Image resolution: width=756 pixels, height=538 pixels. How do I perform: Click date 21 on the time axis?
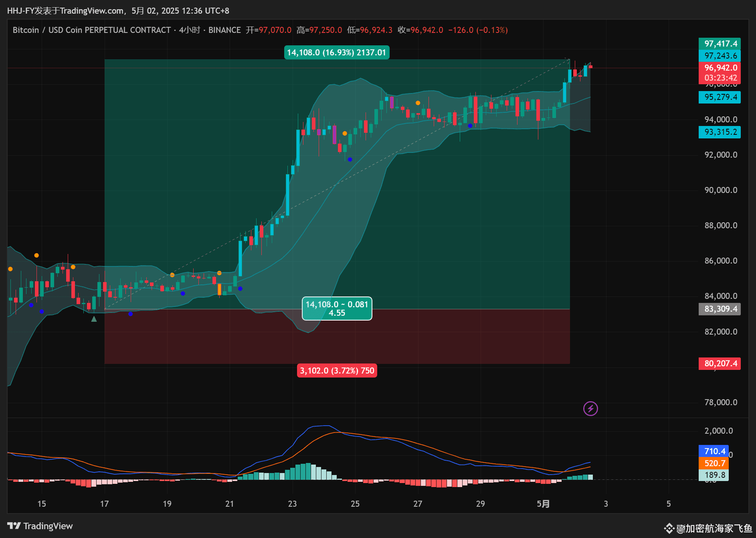point(230,504)
